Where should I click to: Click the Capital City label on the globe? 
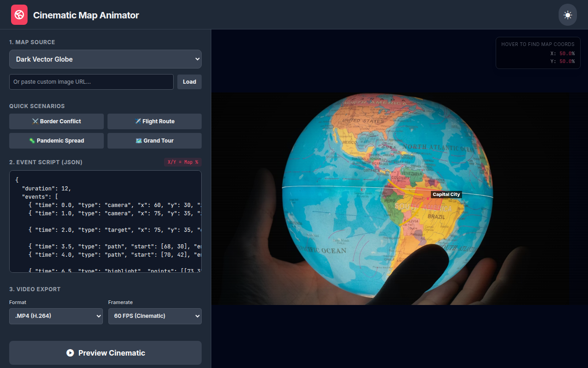point(446,194)
